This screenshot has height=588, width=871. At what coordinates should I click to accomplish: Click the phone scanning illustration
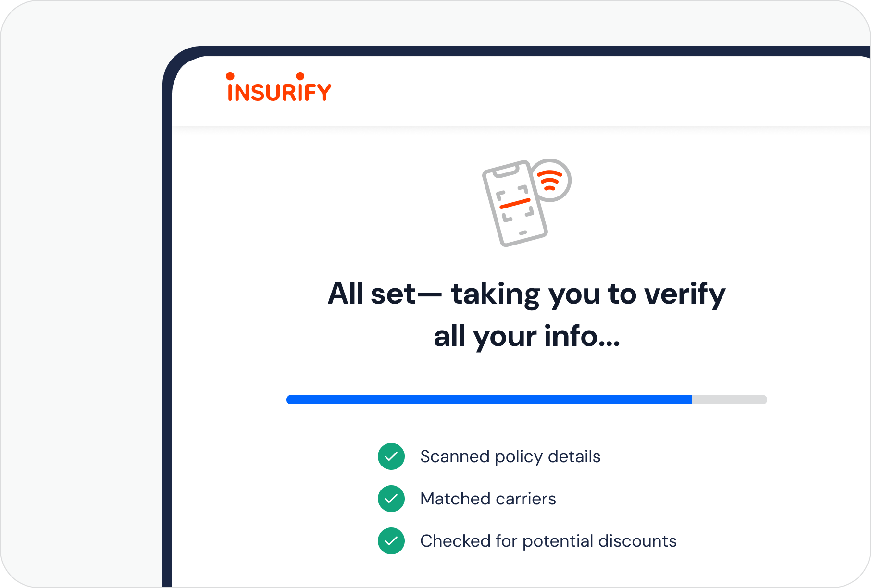515,204
